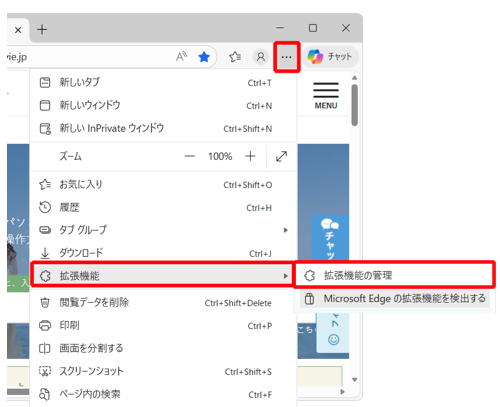Click the 100% zoom value
The height and width of the screenshot is (407, 500).
tap(220, 156)
